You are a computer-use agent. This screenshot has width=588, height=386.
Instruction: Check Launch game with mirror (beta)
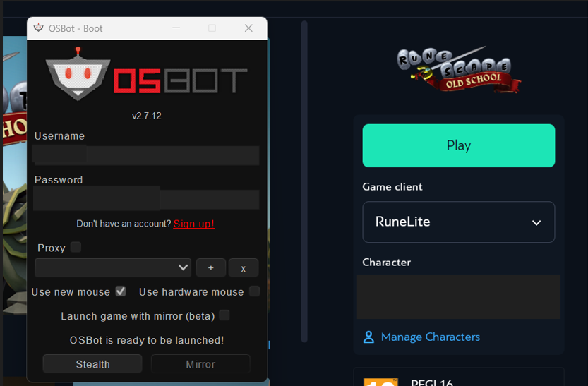224,315
